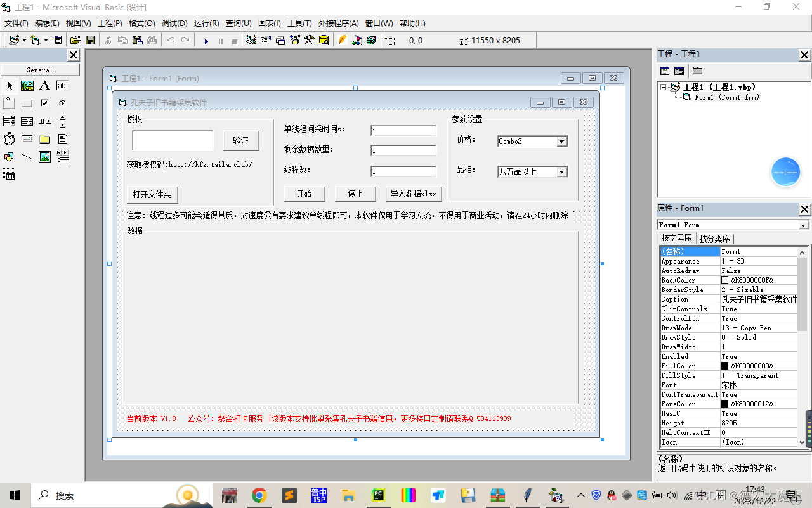
Task: Select the Image control tool
Action: point(44,156)
